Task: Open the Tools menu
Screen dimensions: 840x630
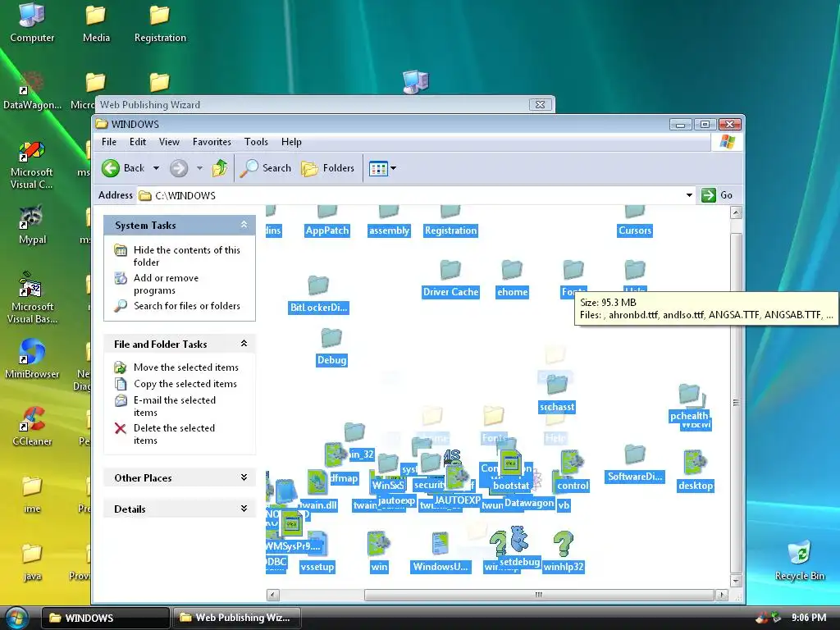Action: tap(256, 142)
